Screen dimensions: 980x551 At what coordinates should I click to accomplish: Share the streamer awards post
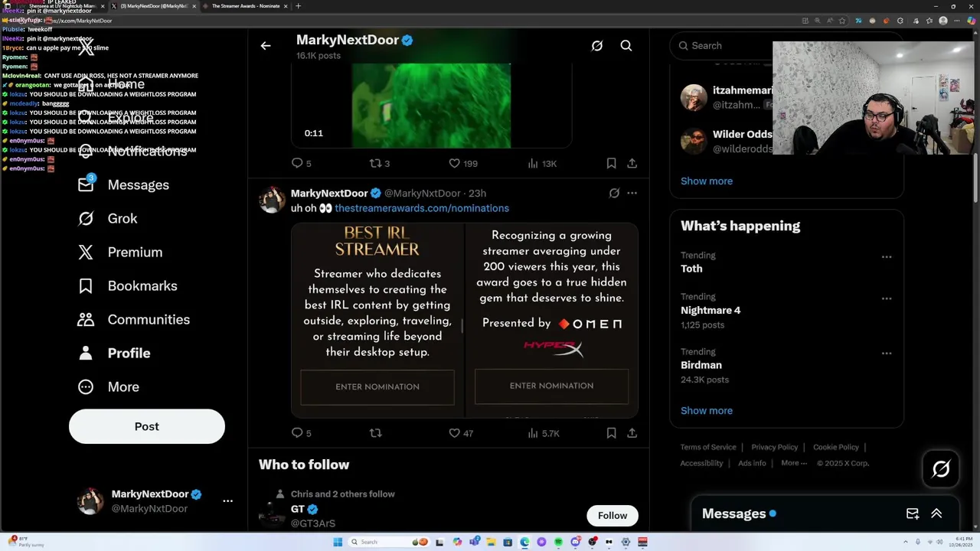point(632,433)
